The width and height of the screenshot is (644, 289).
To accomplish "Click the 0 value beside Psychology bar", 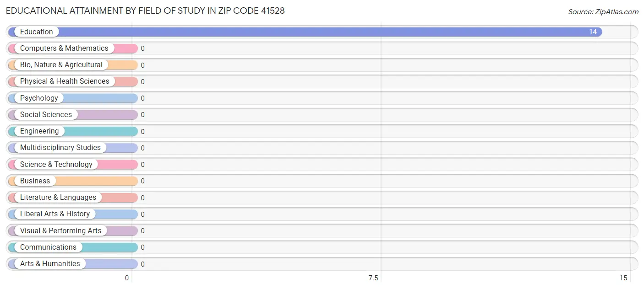I will tap(143, 98).
